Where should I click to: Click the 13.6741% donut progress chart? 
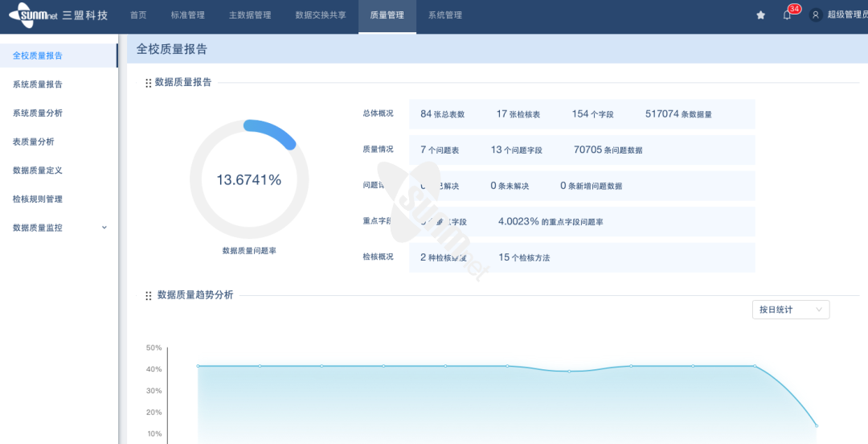248,180
